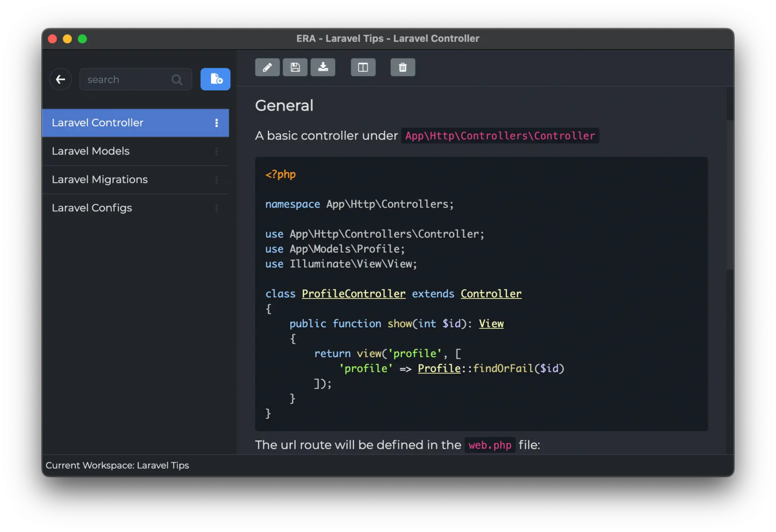Focus the search input field
This screenshot has height=532, width=776.
coord(136,80)
